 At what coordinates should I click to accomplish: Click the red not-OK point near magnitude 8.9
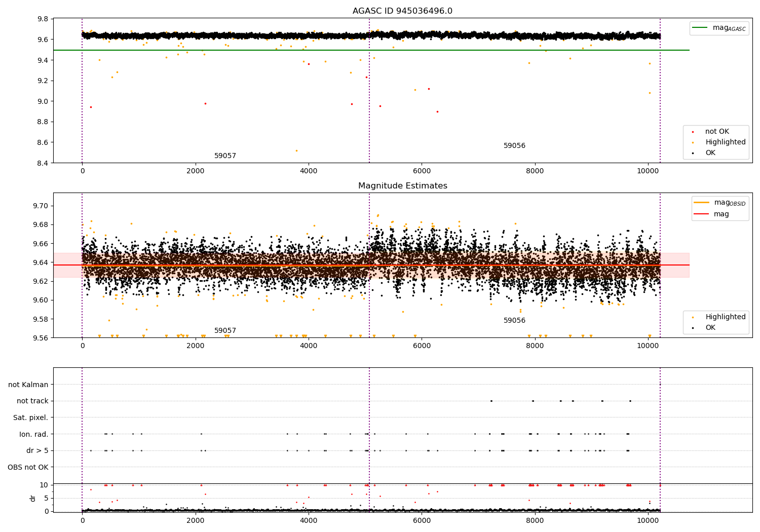point(437,111)
